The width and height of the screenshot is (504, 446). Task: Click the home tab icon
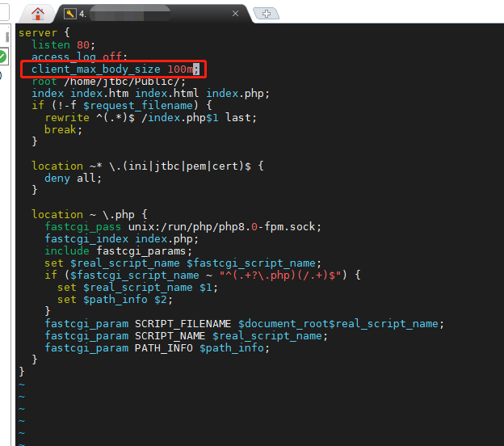[37, 13]
